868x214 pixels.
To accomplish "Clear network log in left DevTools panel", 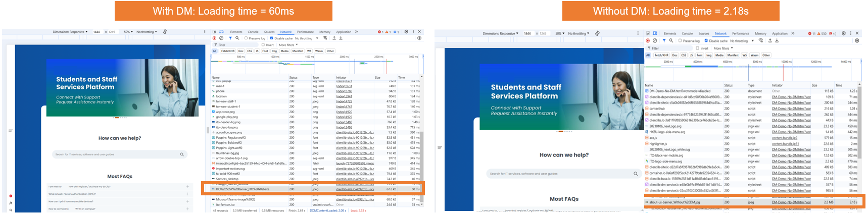I will [x=221, y=38].
